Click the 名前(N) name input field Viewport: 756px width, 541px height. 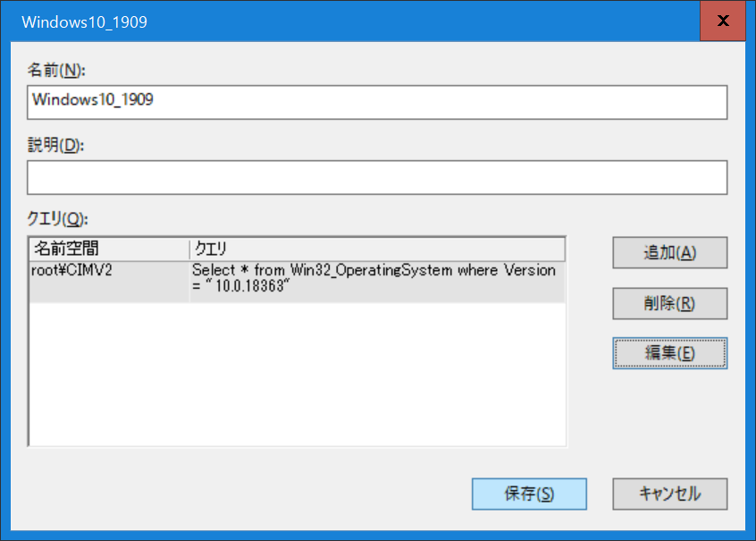[377, 102]
